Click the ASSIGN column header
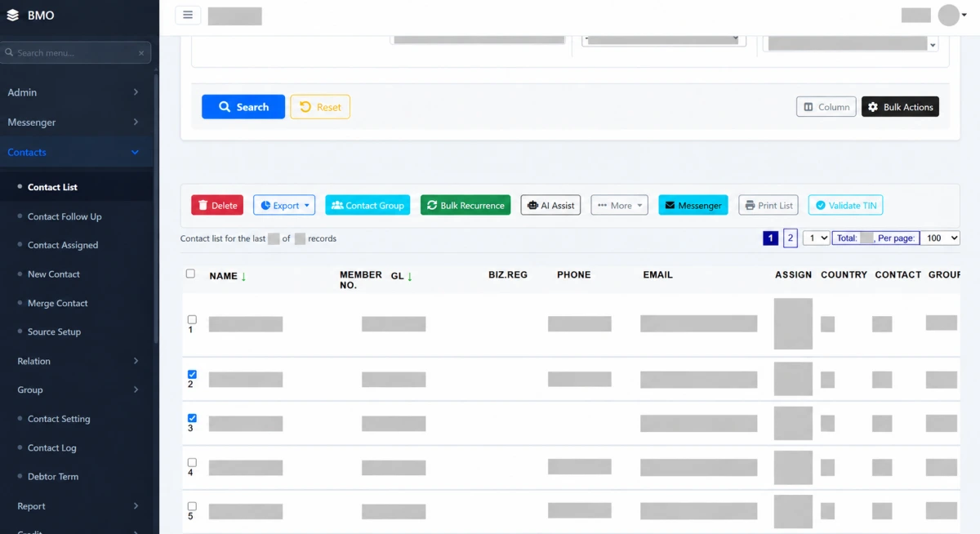This screenshot has width=980, height=534. tap(794, 275)
